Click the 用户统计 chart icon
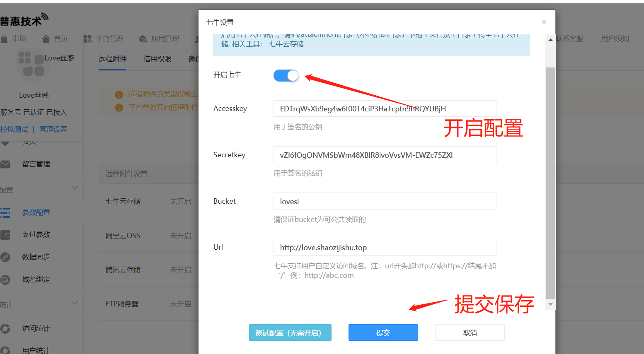The width and height of the screenshot is (644, 354). coord(5,350)
